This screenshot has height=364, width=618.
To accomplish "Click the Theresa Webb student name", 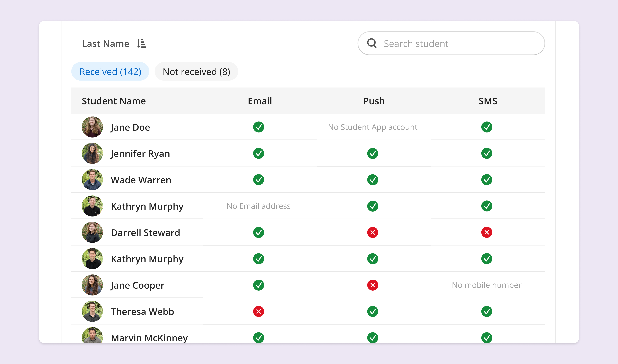I will tap(142, 311).
